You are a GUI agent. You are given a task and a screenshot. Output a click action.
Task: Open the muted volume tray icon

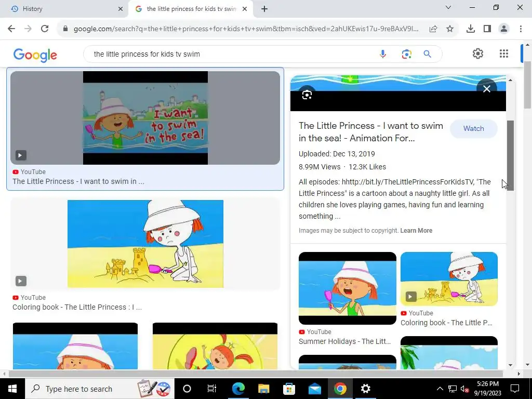(x=465, y=389)
